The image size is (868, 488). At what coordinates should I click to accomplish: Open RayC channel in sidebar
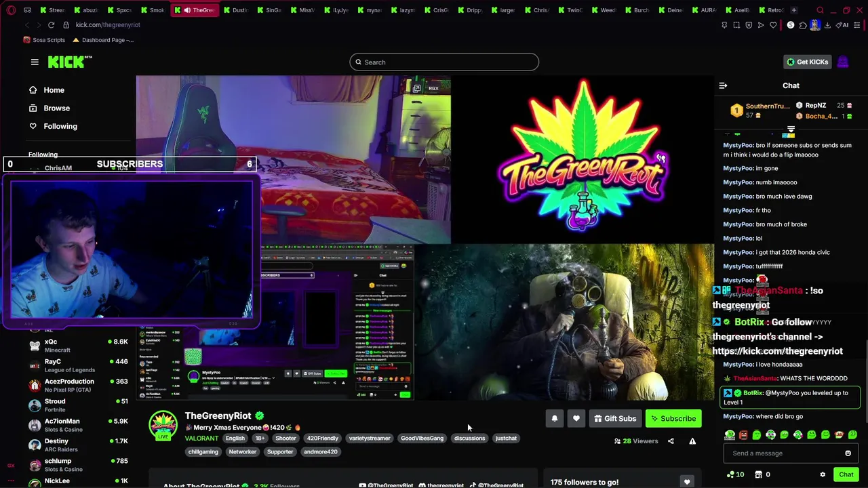click(78, 365)
